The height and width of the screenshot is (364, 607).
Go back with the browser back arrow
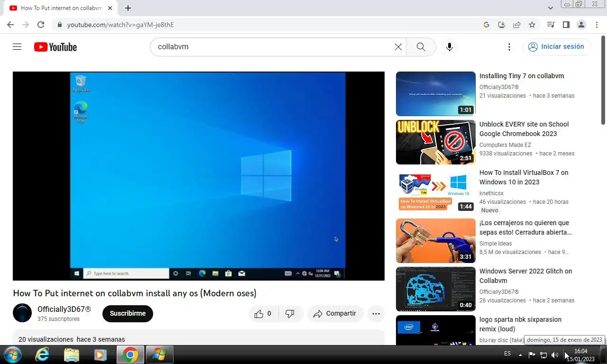point(10,25)
